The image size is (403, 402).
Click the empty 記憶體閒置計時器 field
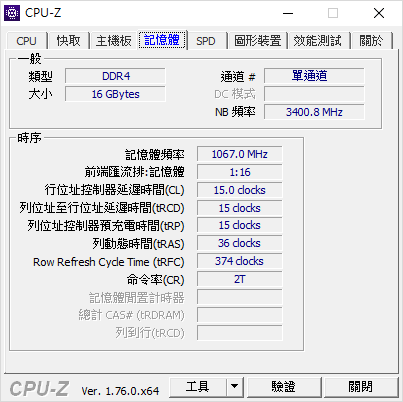(240, 297)
